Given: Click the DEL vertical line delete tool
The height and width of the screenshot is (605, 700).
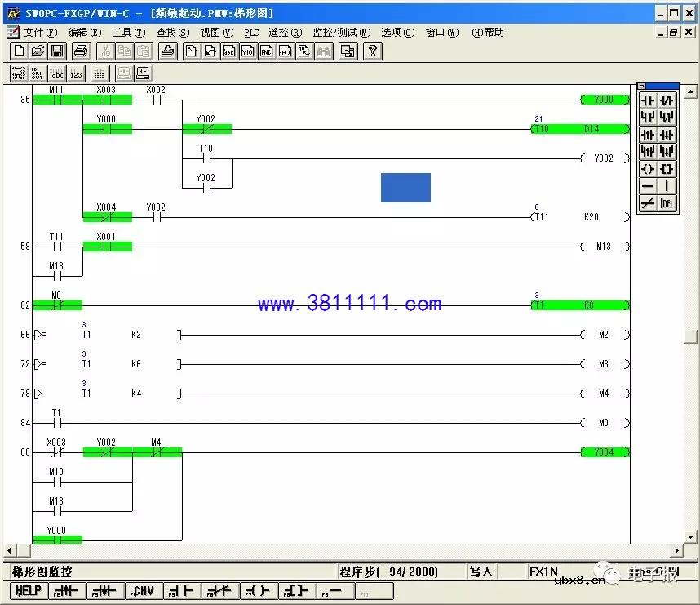Looking at the screenshot, I should tap(667, 203).
